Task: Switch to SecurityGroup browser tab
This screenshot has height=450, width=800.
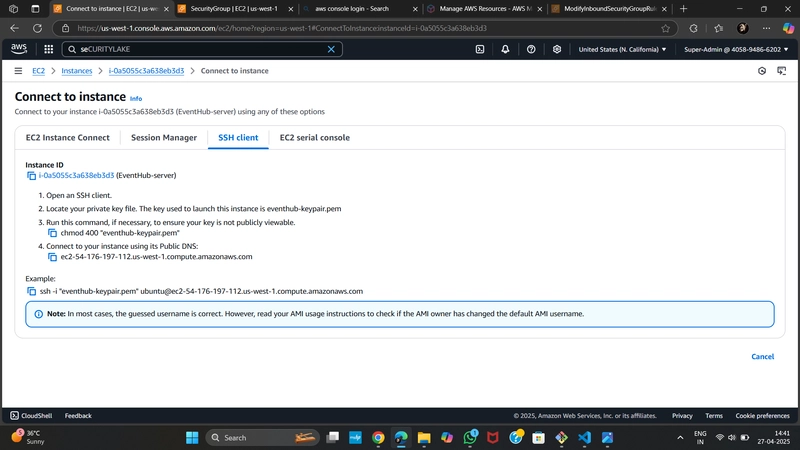Action: (x=234, y=9)
